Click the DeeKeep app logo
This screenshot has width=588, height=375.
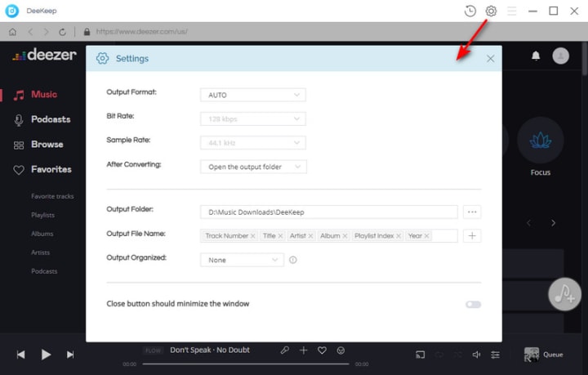tap(12, 11)
